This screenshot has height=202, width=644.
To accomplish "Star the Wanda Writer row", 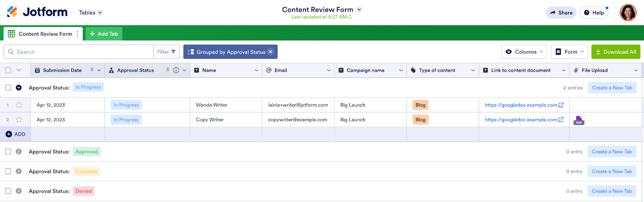I will coord(19,105).
